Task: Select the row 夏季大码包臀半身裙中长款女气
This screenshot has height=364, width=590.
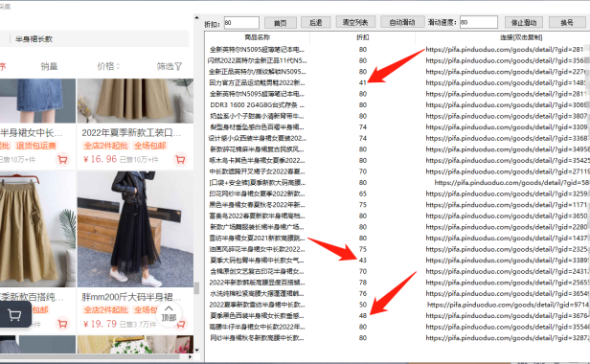Action: pos(257,261)
